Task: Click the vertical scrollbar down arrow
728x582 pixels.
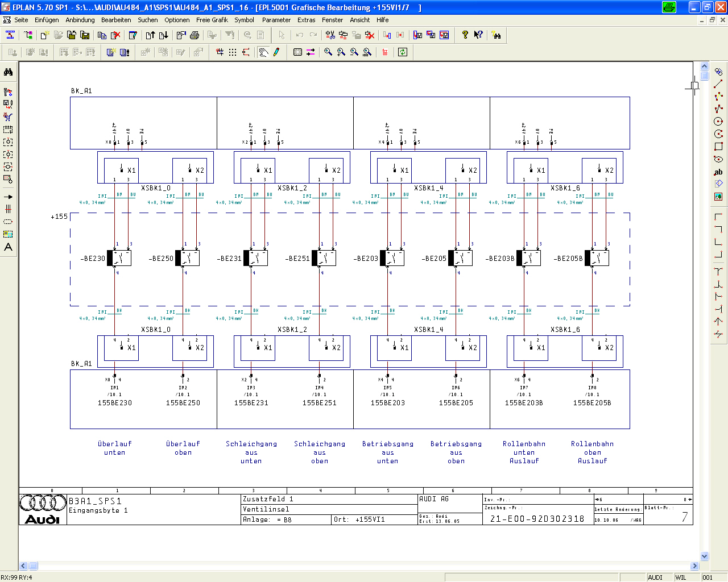Action: (x=704, y=556)
